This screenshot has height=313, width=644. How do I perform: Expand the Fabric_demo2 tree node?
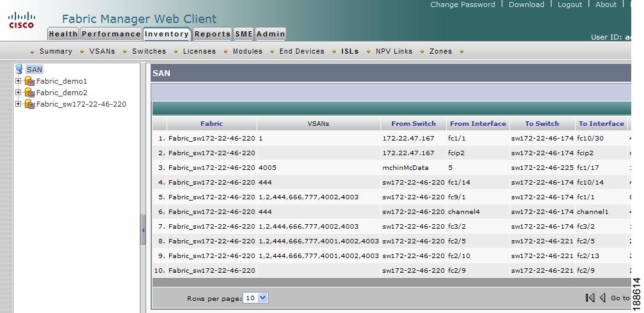[x=18, y=93]
